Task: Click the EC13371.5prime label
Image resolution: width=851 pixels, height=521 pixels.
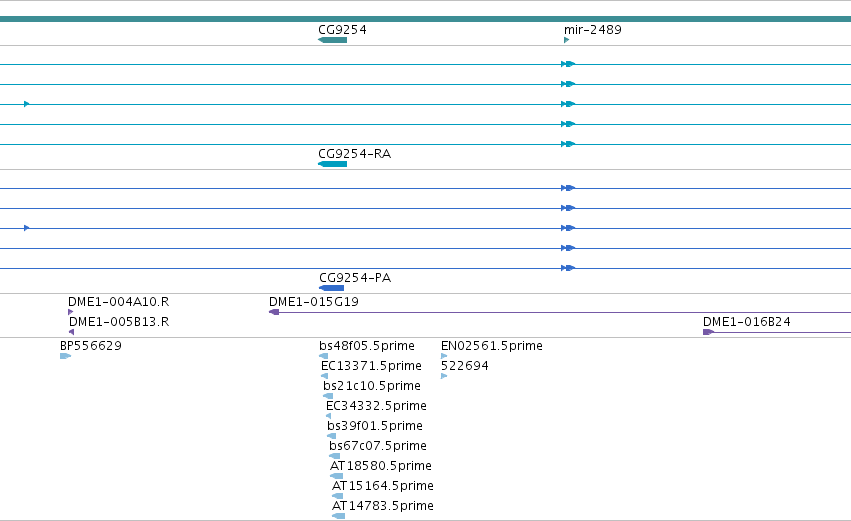Action: click(371, 366)
